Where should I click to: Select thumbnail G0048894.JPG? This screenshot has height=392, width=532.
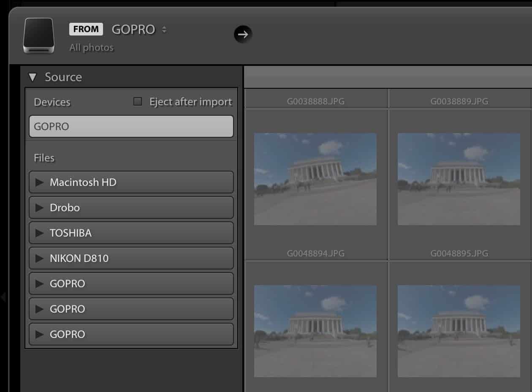pyautogui.click(x=315, y=331)
